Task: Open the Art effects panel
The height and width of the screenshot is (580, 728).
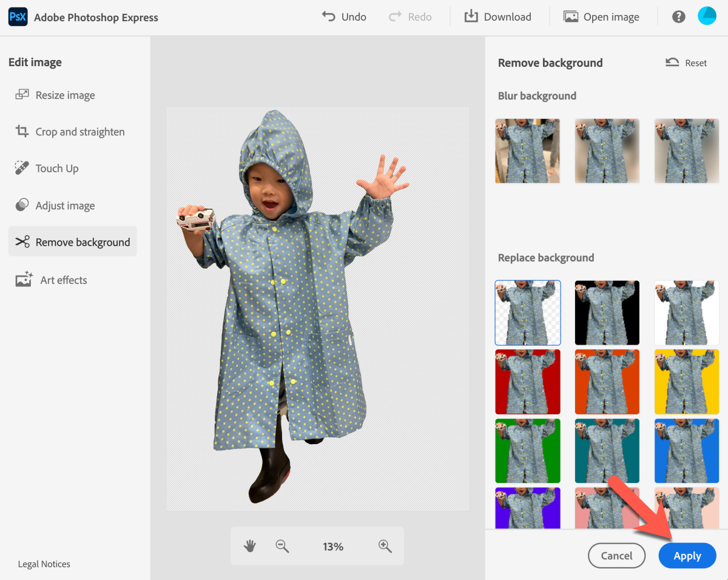Action: [63, 280]
